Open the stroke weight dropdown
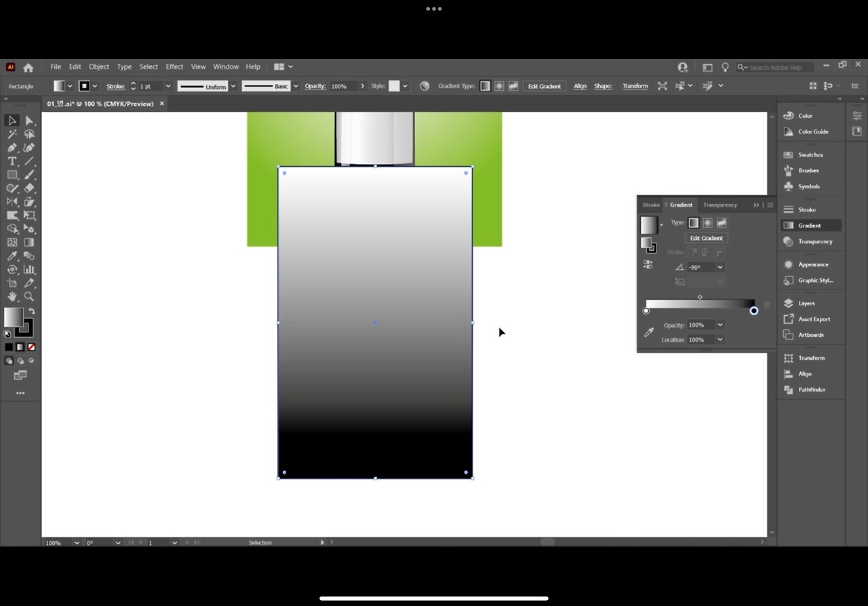Viewport: 868px width, 606px height. pos(167,86)
